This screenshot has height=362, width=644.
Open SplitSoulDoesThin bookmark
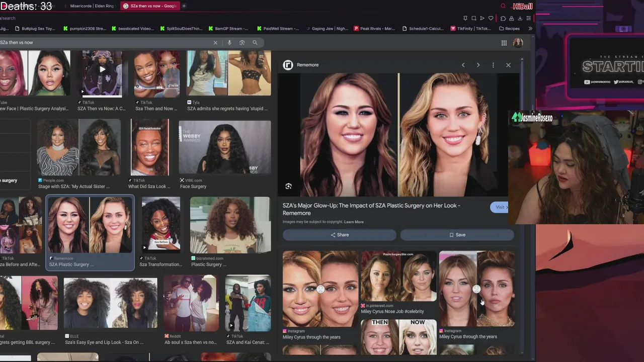(181, 29)
